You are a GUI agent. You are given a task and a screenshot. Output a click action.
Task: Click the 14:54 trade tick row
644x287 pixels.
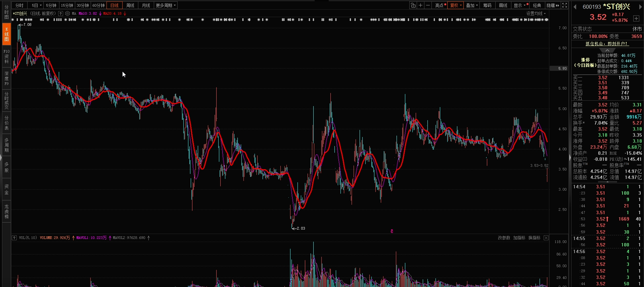point(607,187)
